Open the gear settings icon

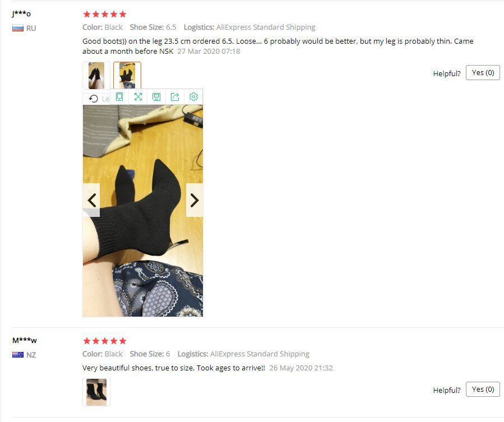click(x=193, y=97)
